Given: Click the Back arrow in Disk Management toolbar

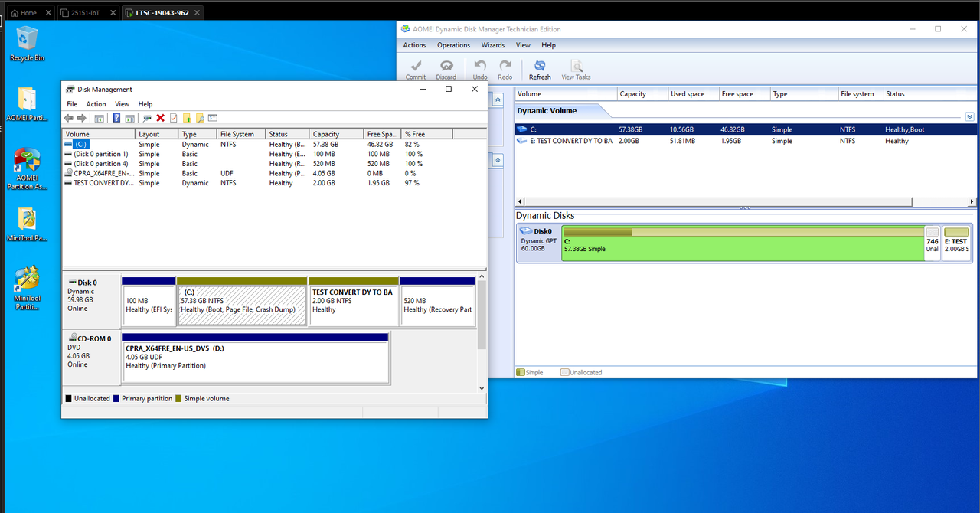Looking at the screenshot, I should (69, 118).
